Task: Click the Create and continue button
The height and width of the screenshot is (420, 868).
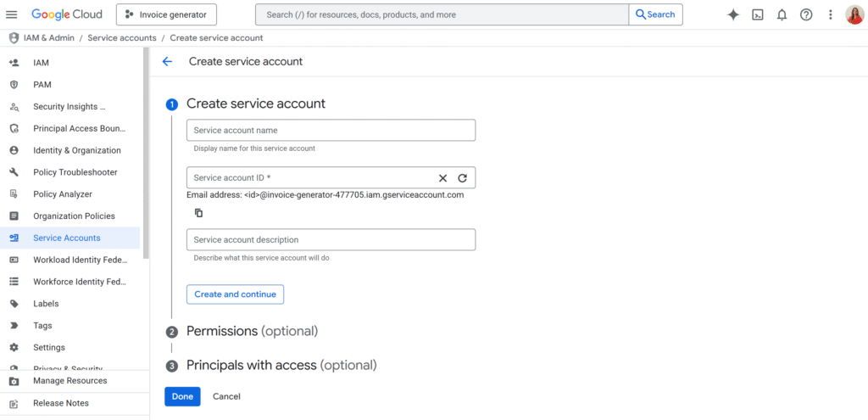Action: pos(235,294)
